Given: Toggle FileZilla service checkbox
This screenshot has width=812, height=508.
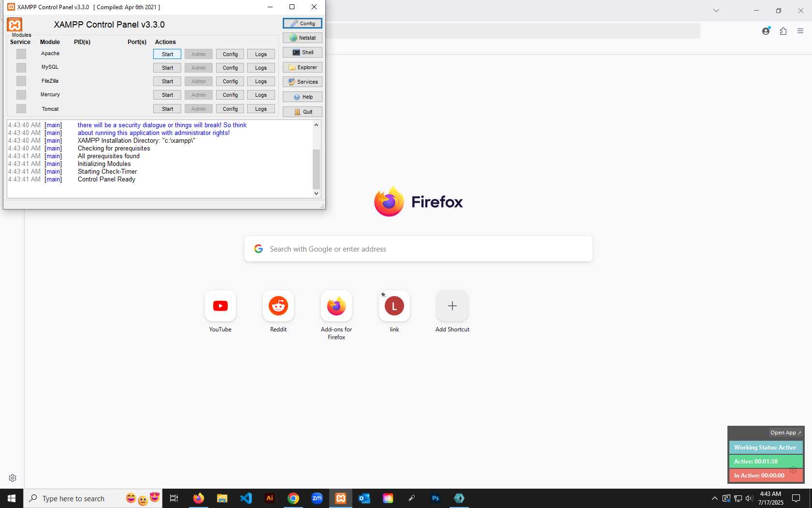Looking at the screenshot, I should [21, 81].
